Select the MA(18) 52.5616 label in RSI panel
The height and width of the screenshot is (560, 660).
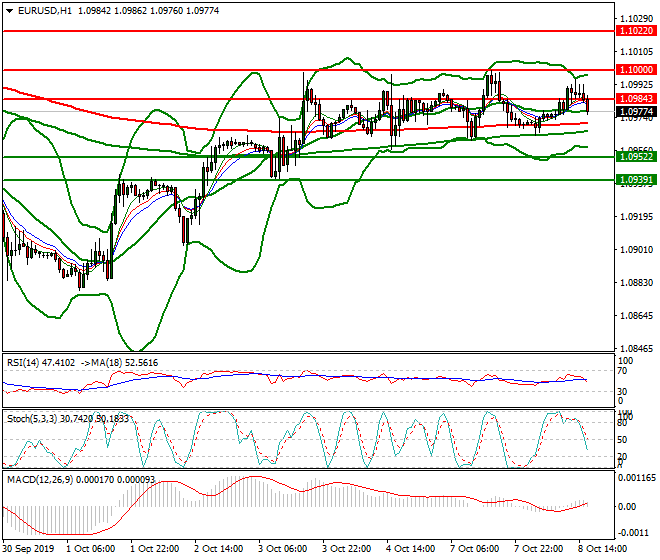click(119, 363)
